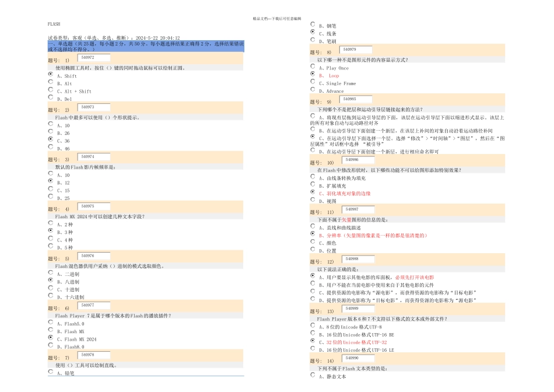
Task: Select question 9 option D radio button
Action: click(x=313, y=149)
